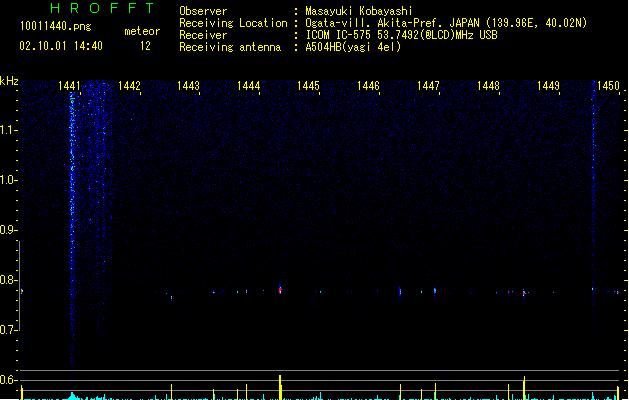The height and width of the screenshot is (400, 629).
Task: Select the file name 10011440.png
Action: [56, 26]
